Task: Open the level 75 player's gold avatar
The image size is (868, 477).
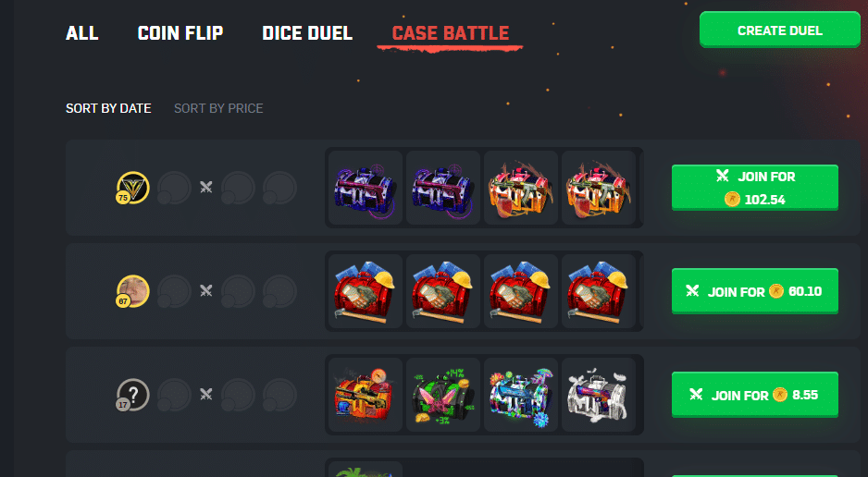Action: [133, 188]
